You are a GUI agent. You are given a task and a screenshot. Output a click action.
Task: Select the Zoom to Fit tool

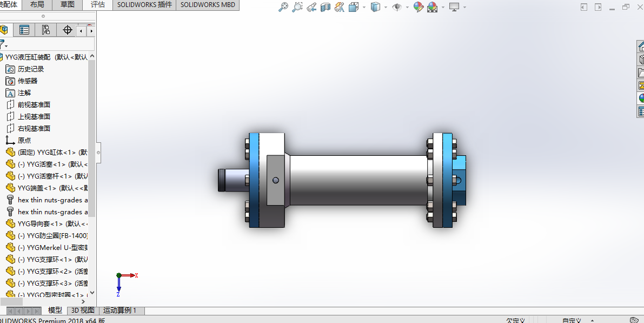[x=283, y=7]
